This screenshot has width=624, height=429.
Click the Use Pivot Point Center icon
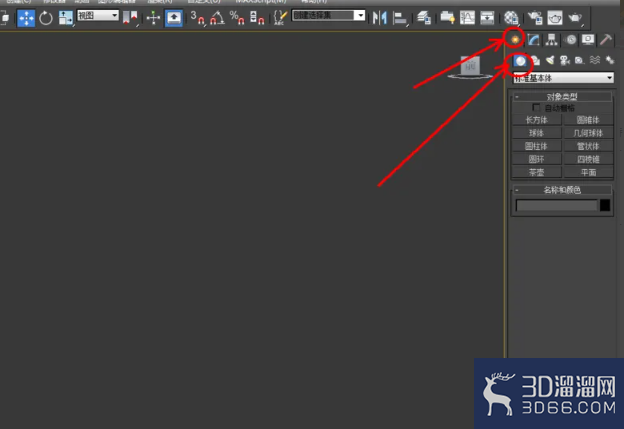click(130, 18)
